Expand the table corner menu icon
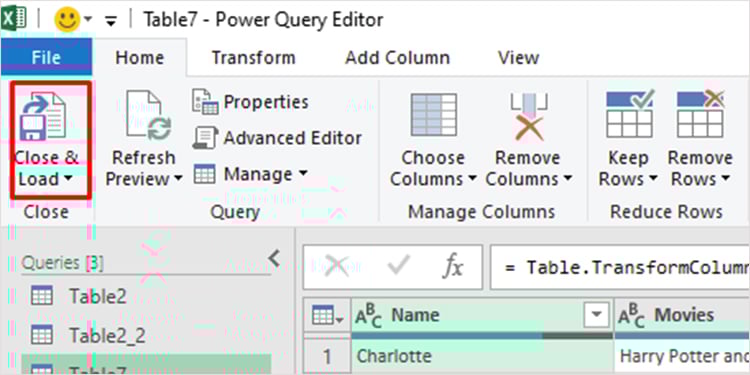 (x=327, y=315)
